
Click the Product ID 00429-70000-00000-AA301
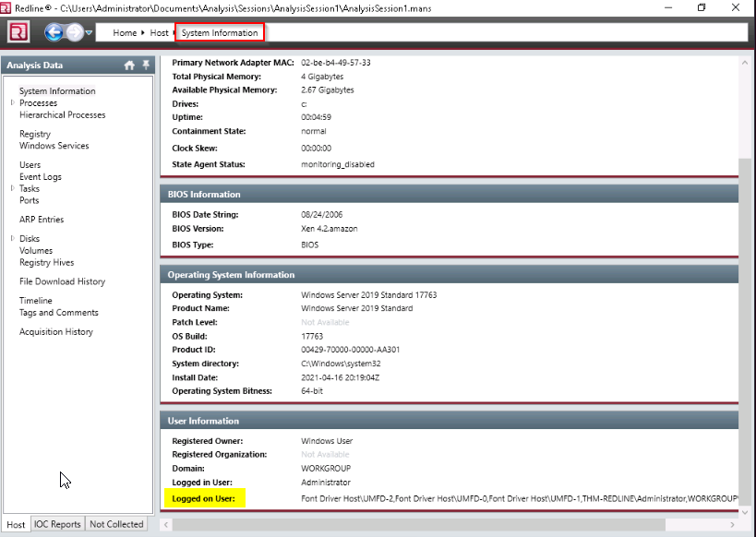pos(351,350)
